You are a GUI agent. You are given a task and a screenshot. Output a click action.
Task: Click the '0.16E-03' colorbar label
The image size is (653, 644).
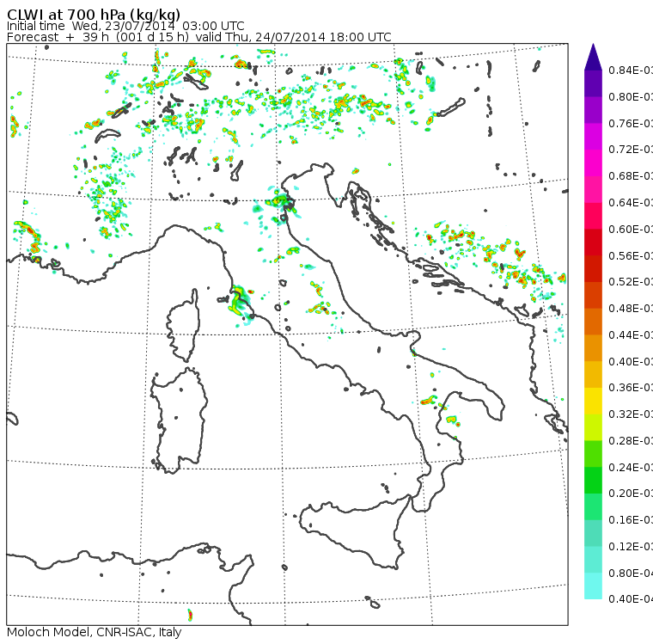[x=631, y=520]
